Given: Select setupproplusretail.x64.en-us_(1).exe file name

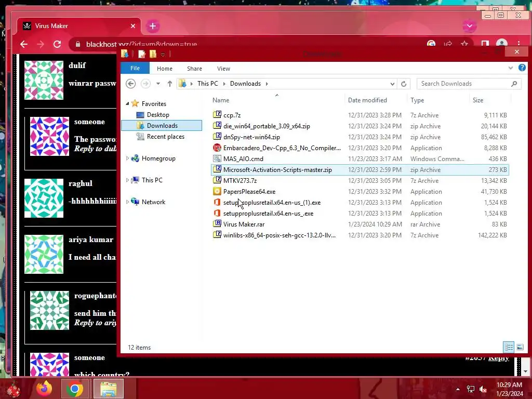Looking at the screenshot, I should pyautogui.click(x=272, y=202).
